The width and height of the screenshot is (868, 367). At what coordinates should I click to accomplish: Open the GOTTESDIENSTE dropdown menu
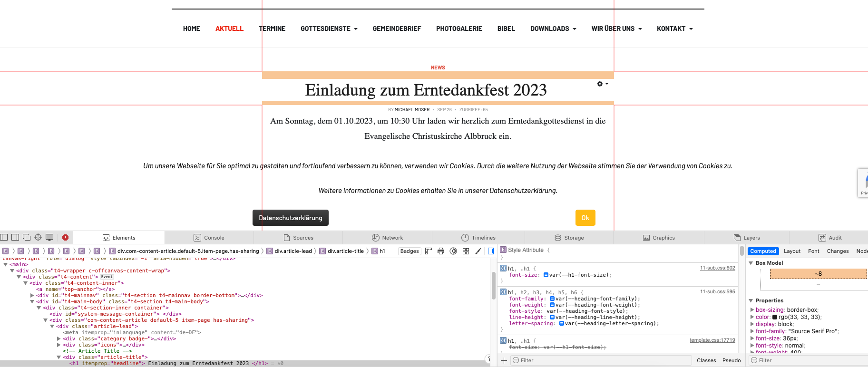[329, 29]
